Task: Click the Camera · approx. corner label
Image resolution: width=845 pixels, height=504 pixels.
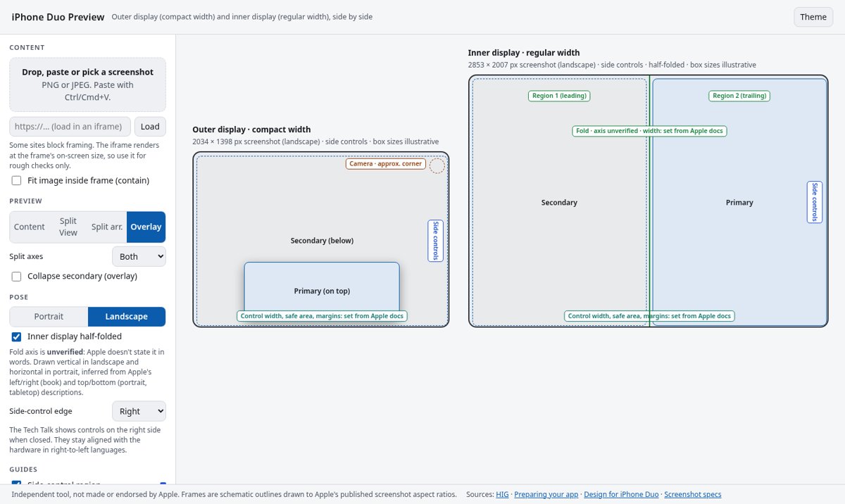Action: pyautogui.click(x=386, y=164)
